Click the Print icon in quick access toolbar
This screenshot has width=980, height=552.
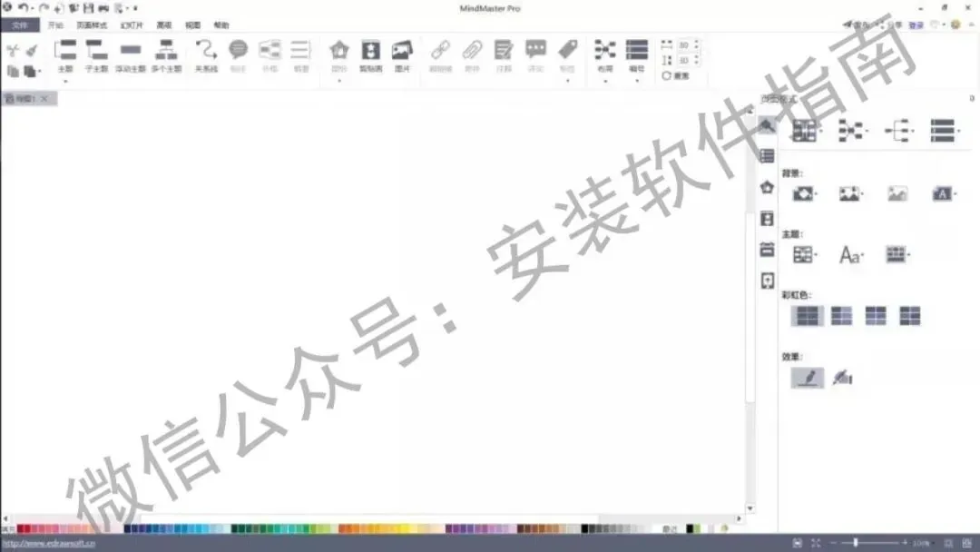click(x=103, y=8)
